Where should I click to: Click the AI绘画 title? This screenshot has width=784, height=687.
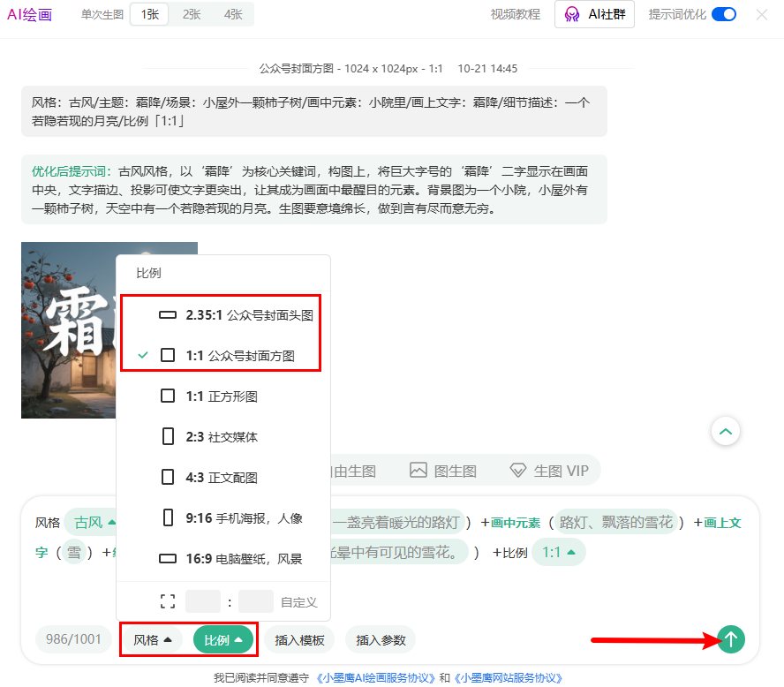click(29, 14)
